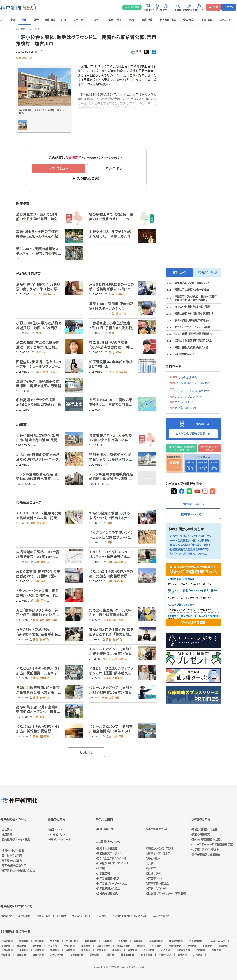
Task: Open the ★サービス・事業 green pill
Action: click(132, 7)
